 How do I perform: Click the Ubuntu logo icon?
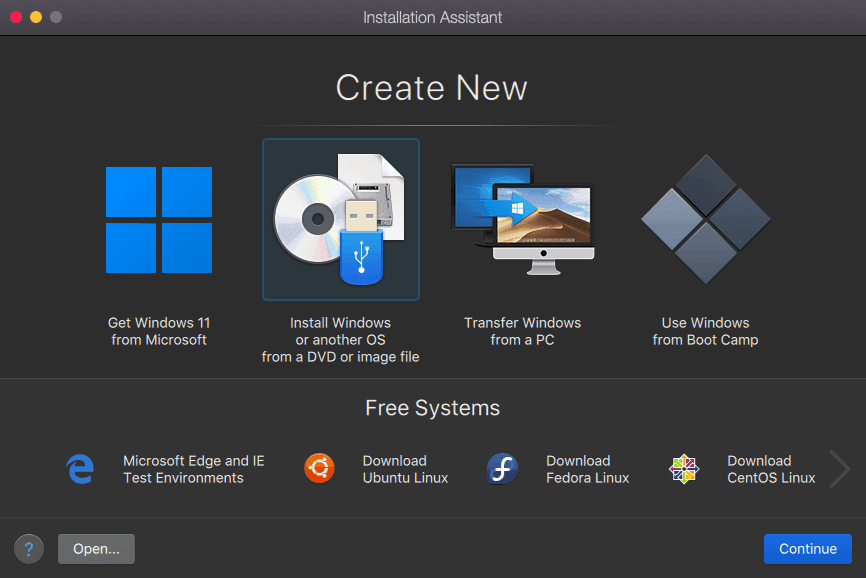pos(319,469)
